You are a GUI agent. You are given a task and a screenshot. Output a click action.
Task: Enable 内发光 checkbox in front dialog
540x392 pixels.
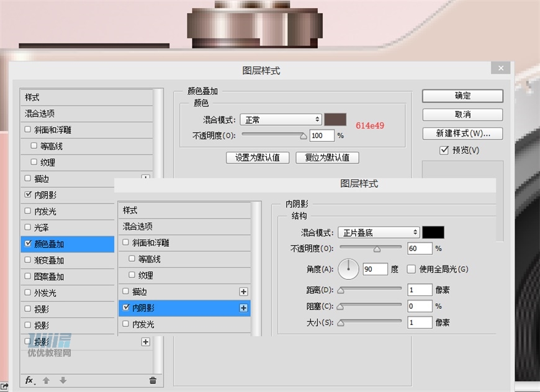point(126,324)
